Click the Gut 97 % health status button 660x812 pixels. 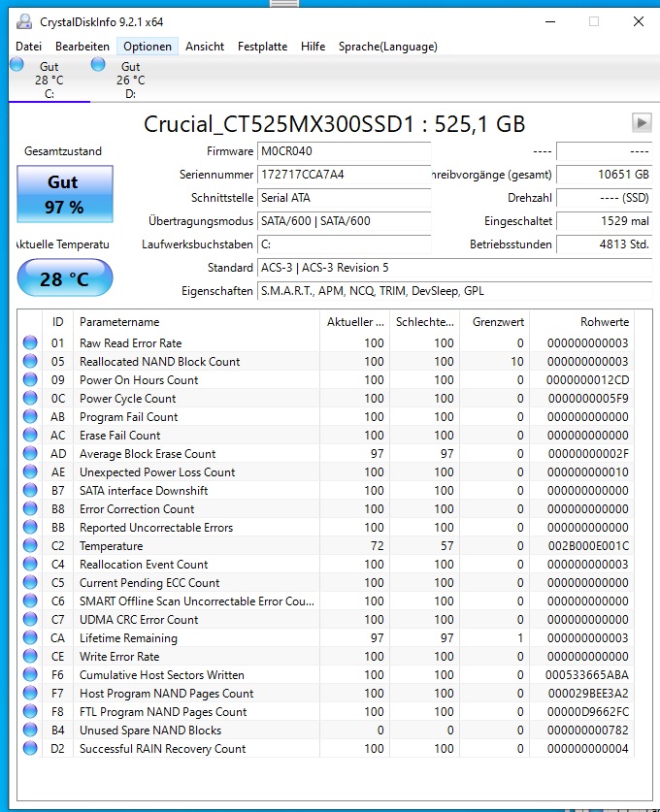pyautogui.click(x=65, y=194)
